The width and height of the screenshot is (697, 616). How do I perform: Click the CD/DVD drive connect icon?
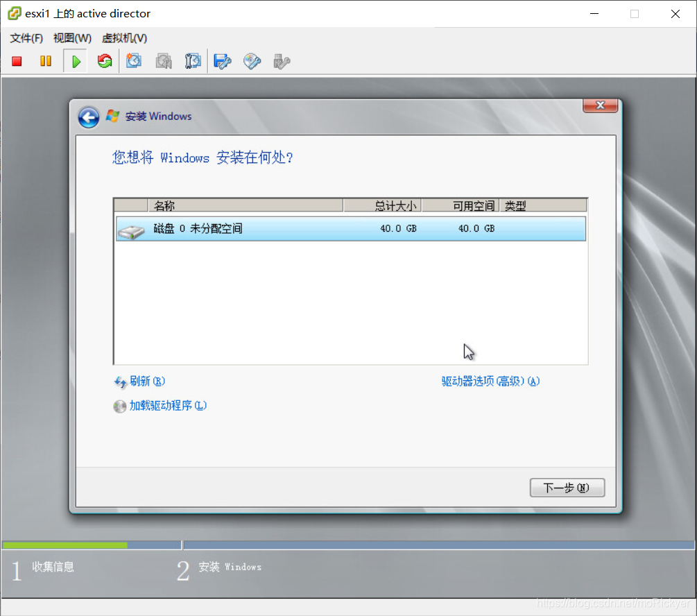(252, 61)
